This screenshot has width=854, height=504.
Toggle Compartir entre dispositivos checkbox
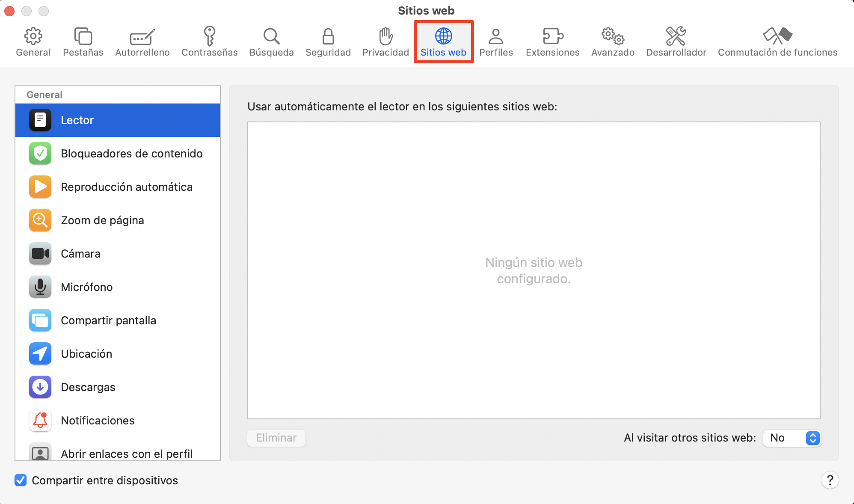point(20,480)
